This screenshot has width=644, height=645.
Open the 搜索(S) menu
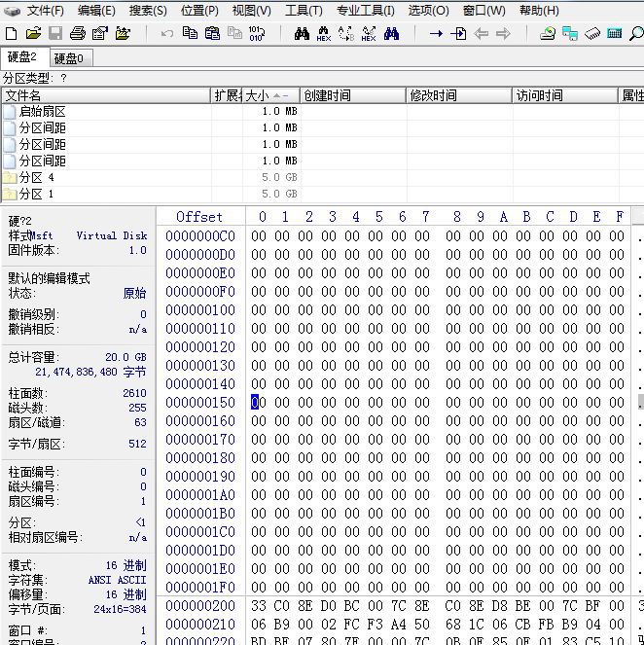click(148, 11)
